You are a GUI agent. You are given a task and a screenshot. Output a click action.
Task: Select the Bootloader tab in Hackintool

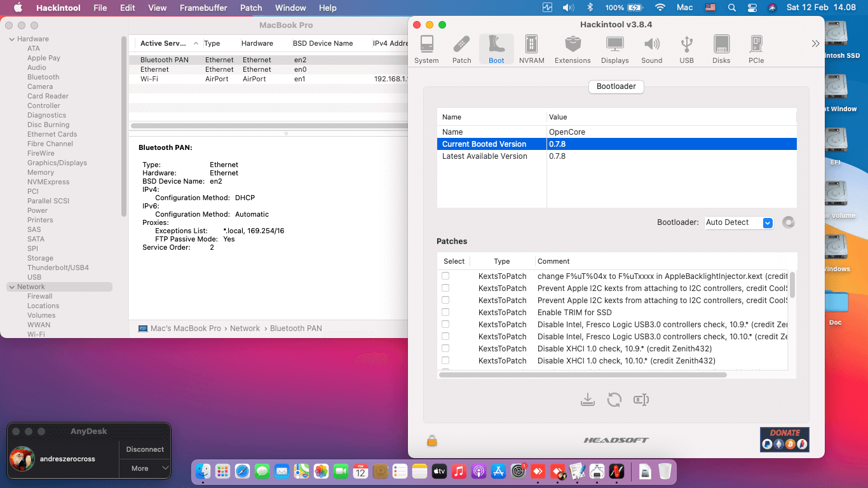pyautogui.click(x=616, y=86)
